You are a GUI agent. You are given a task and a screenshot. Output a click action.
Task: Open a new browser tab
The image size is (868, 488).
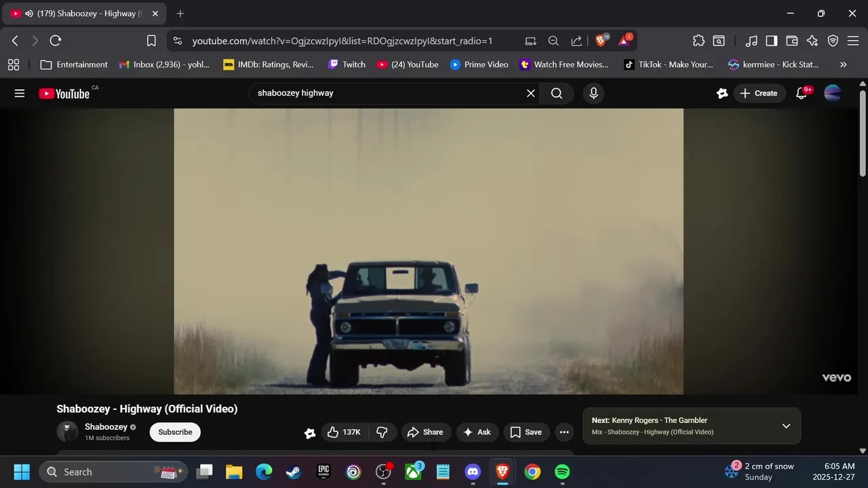click(180, 14)
